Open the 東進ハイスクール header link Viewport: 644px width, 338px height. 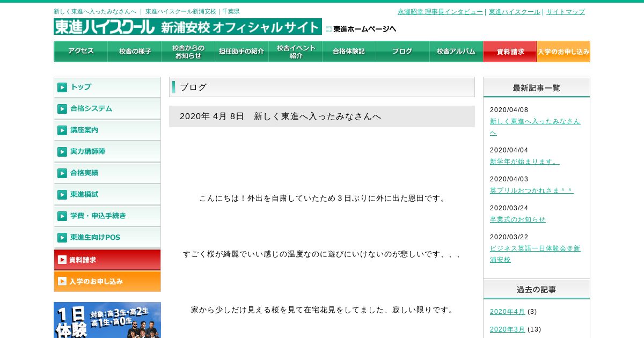514,12
